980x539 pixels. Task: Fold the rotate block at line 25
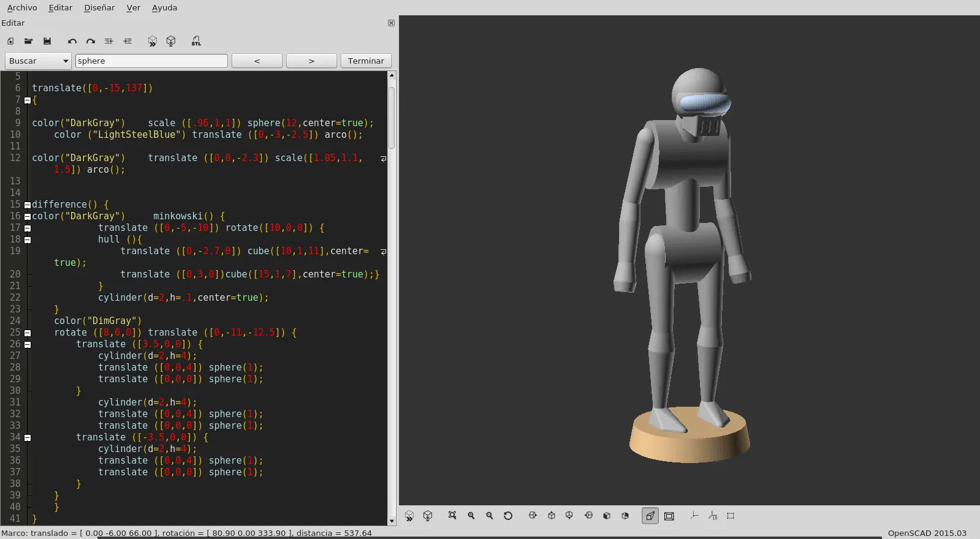pyautogui.click(x=28, y=333)
